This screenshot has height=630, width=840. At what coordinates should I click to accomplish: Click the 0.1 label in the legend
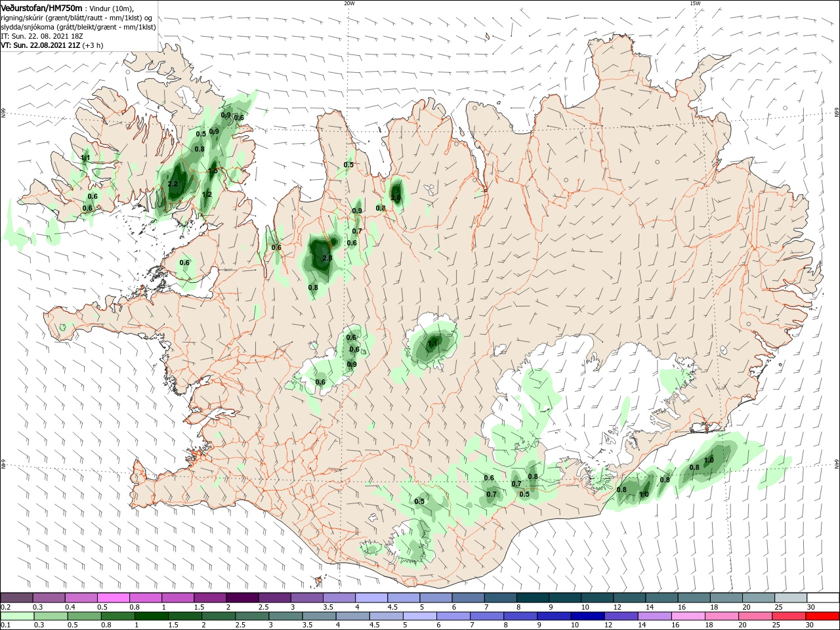tap(5, 625)
